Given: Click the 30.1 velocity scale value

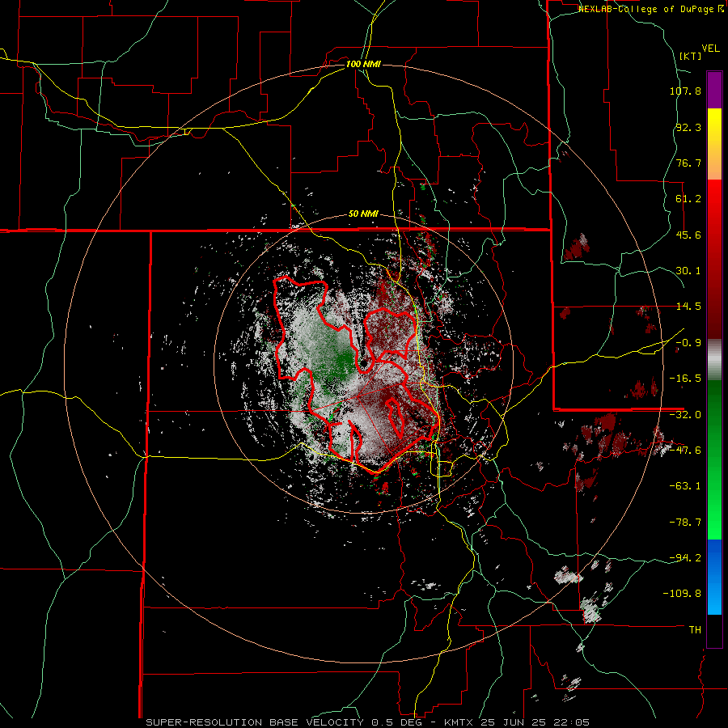Looking at the screenshot, I should tap(688, 271).
